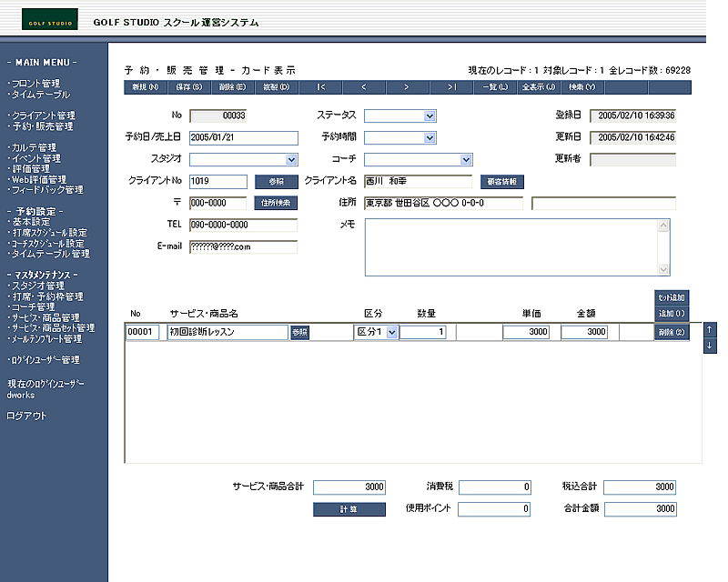
Task: Go to next record with > button
Action: tap(408, 87)
